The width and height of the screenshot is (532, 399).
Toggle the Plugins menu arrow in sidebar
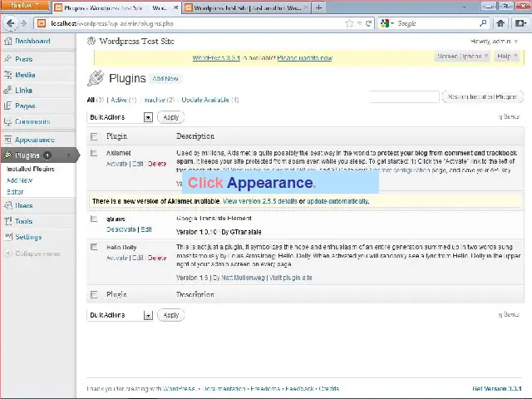point(68,155)
